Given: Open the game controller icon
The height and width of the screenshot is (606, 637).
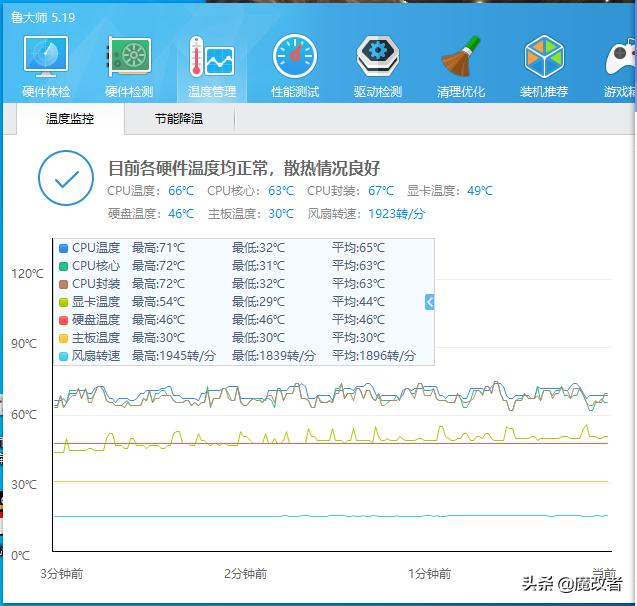Looking at the screenshot, I should coord(620,57).
